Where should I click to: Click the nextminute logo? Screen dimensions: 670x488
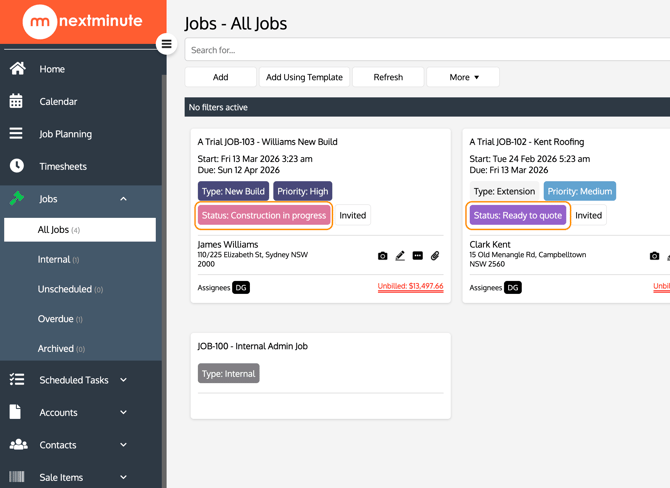click(82, 21)
